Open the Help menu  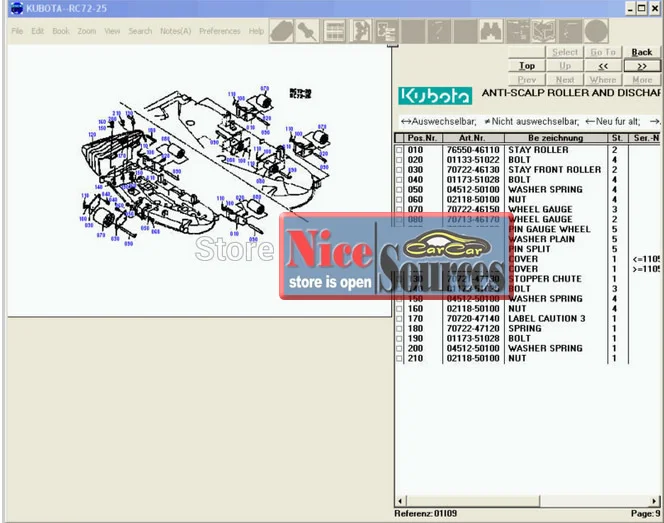click(x=256, y=31)
